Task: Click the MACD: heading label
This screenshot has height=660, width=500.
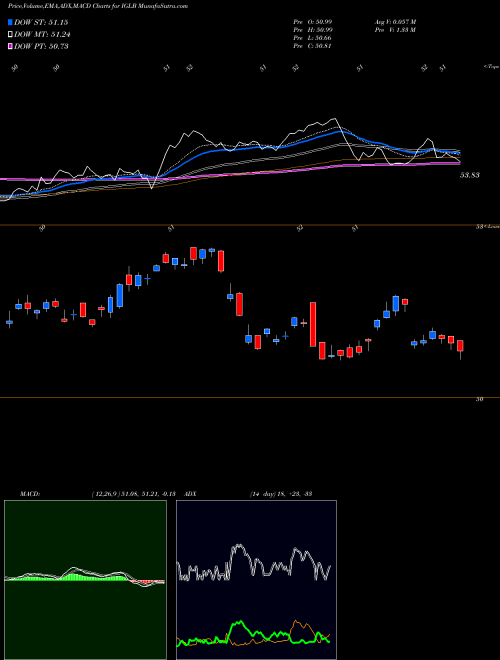Action: point(30,494)
